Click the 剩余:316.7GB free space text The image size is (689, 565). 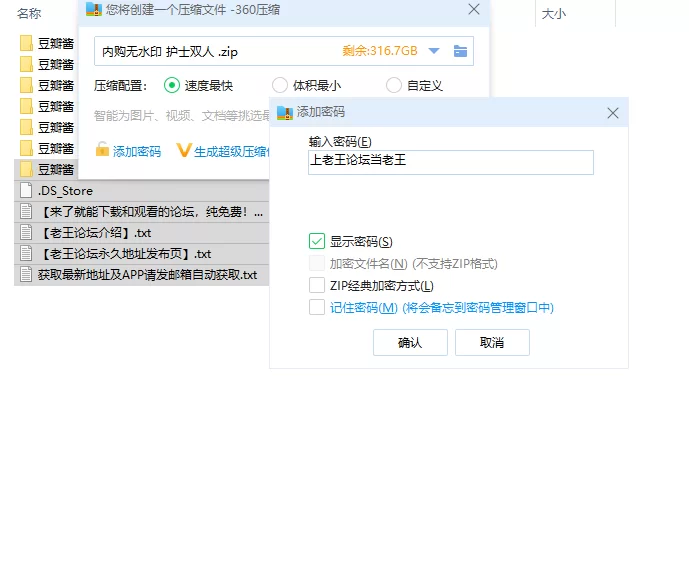pos(380,51)
